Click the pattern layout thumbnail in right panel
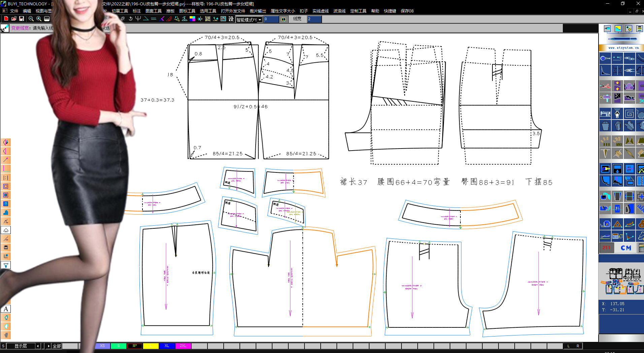 pyautogui.click(x=621, y=281)
